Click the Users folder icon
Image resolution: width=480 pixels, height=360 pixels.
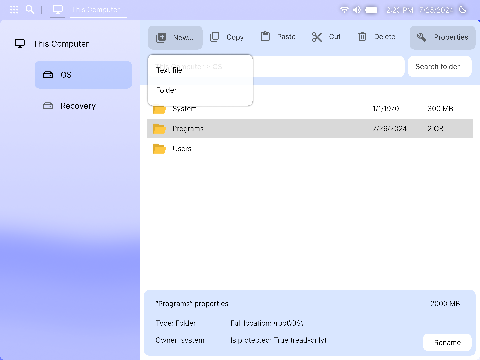pyautogui.click(x=159, y=149)
